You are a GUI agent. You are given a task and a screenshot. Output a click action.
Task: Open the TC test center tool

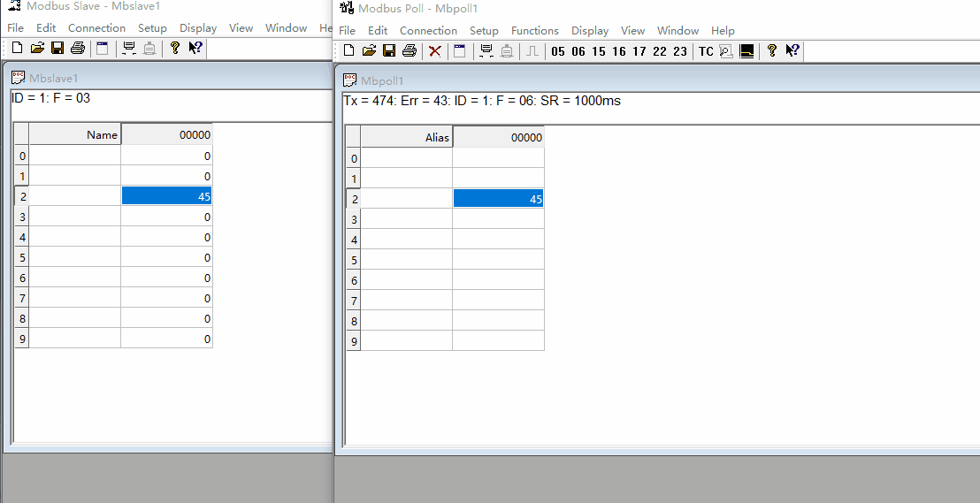tap(706, 51)
